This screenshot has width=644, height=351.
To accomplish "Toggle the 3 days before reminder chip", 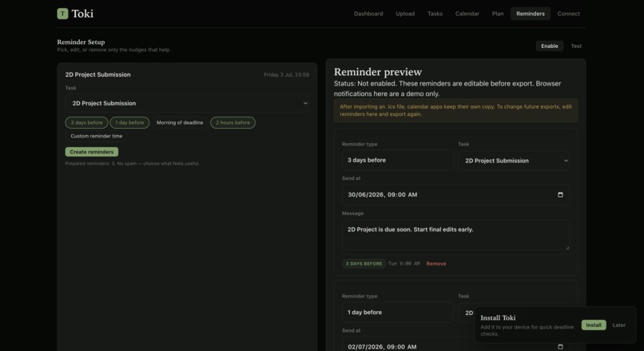I will point(86,122).
